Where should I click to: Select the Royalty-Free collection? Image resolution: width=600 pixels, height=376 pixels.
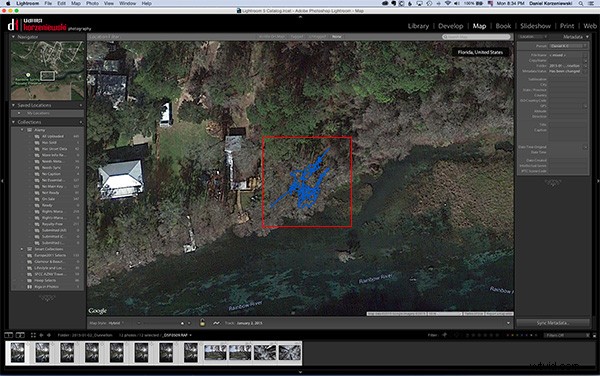coord(52,224)
